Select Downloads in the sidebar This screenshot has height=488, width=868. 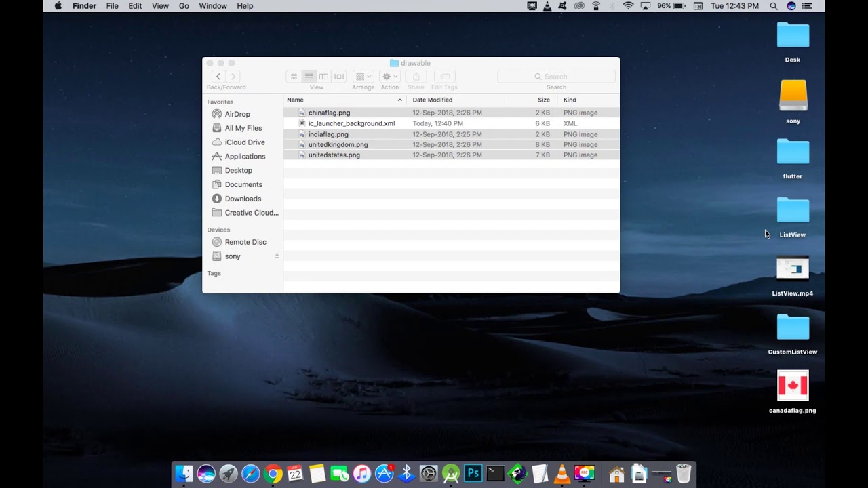[243, 199]
